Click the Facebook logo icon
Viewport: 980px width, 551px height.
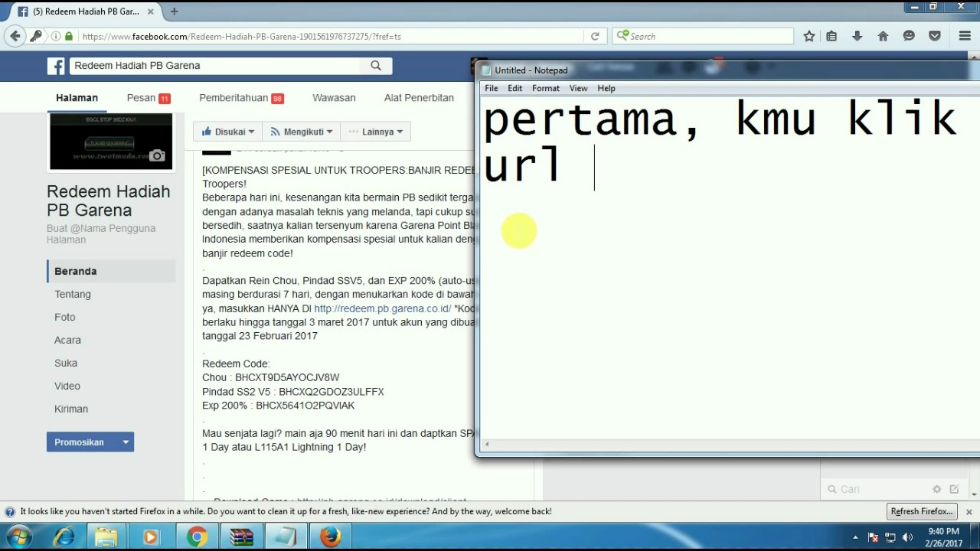pyautogui.click(x=56, y=66)
